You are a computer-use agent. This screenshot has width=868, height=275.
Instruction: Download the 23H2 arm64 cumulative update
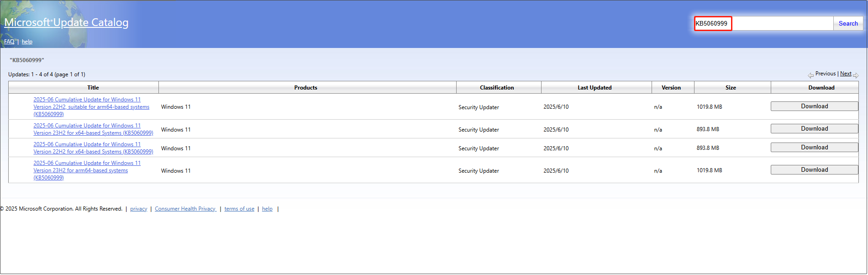coord(814,170)
